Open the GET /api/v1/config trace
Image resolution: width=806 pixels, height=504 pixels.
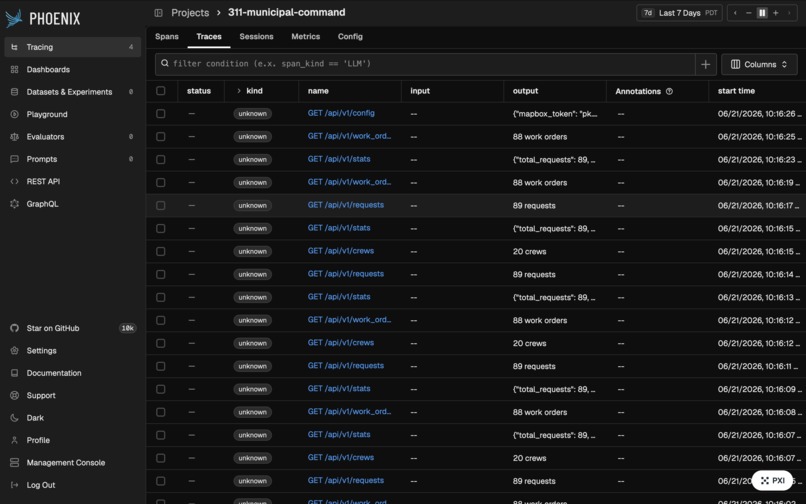coord(341,113)
